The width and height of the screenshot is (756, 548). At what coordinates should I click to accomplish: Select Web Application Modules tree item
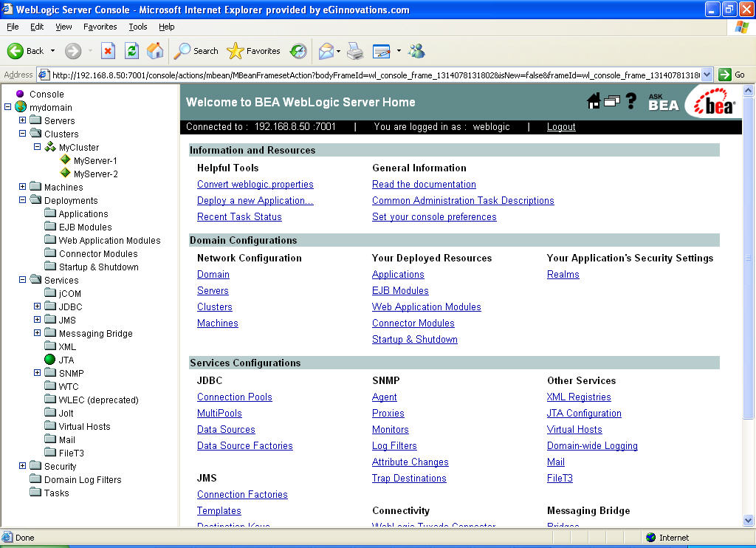point(109,240)
